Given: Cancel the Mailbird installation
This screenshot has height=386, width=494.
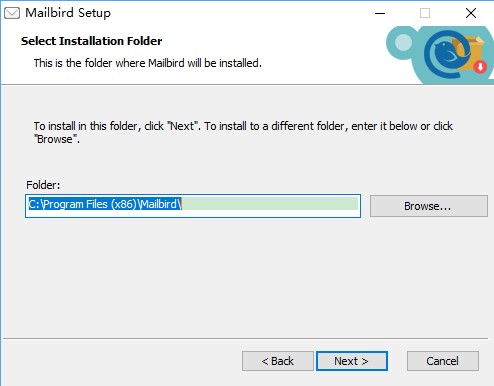Looking at the screenshot, I should coord(443,361).
